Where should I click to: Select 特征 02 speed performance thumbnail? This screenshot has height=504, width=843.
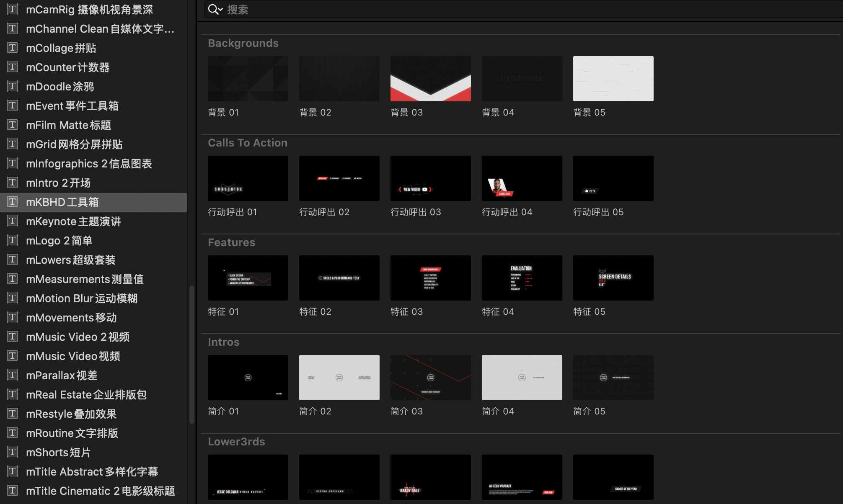coord(339,278)
